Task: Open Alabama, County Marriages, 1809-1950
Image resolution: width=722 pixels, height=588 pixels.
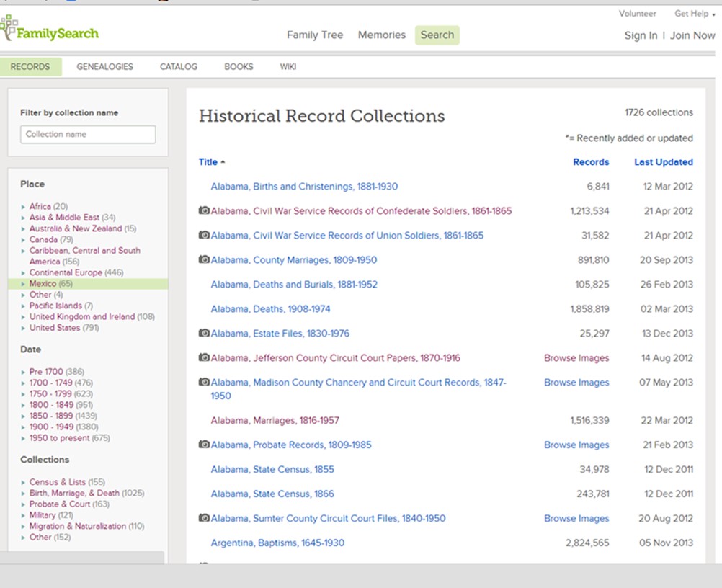Action: click(x=294, y=259)
